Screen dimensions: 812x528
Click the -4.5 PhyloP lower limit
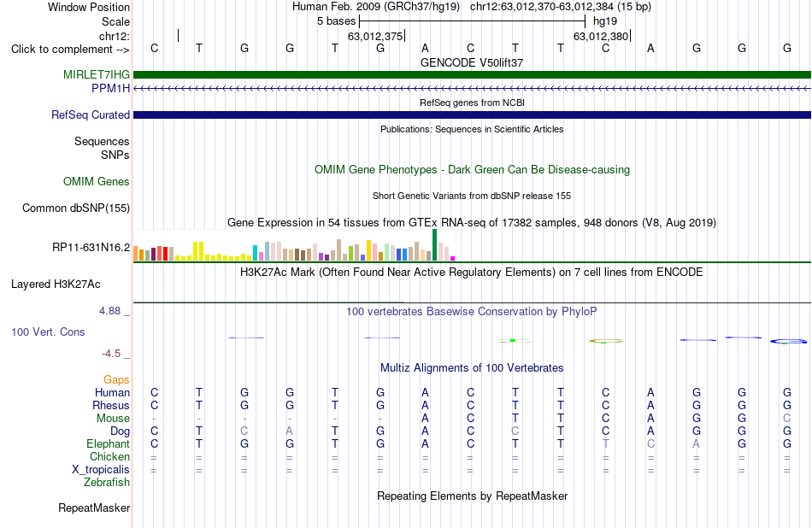(111, 354)
